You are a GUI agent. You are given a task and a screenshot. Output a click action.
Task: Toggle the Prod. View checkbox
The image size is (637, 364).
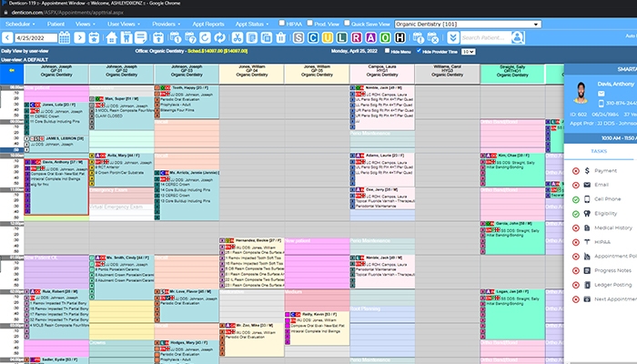pos(309,23)
